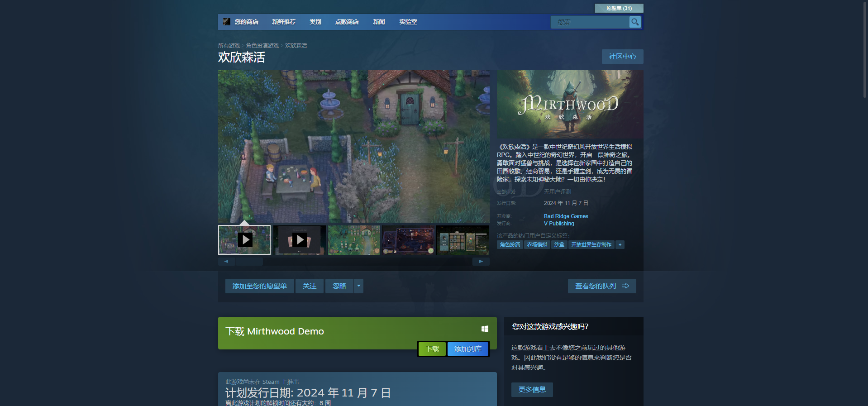Click the 角色扮演游戏 breadcrumb link
Image resolution: width=868 pixels, height=406 pixels.
click(x=262, y=46)
